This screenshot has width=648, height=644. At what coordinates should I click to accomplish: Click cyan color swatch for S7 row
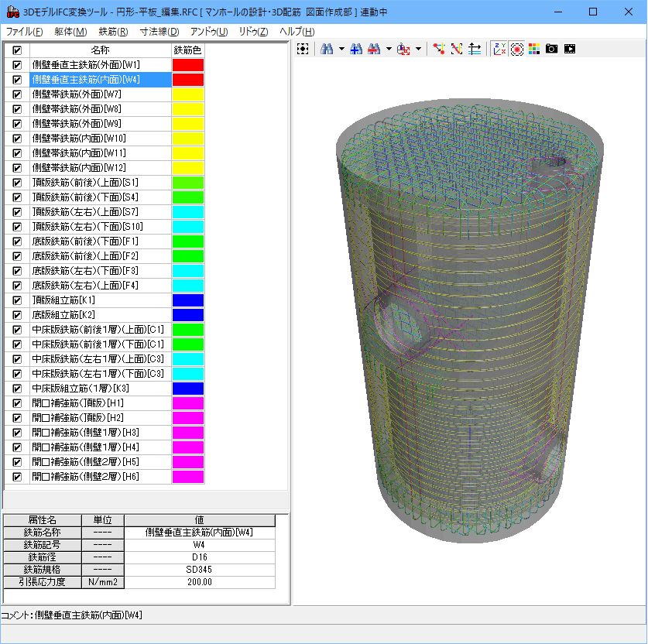pos(188,212)
